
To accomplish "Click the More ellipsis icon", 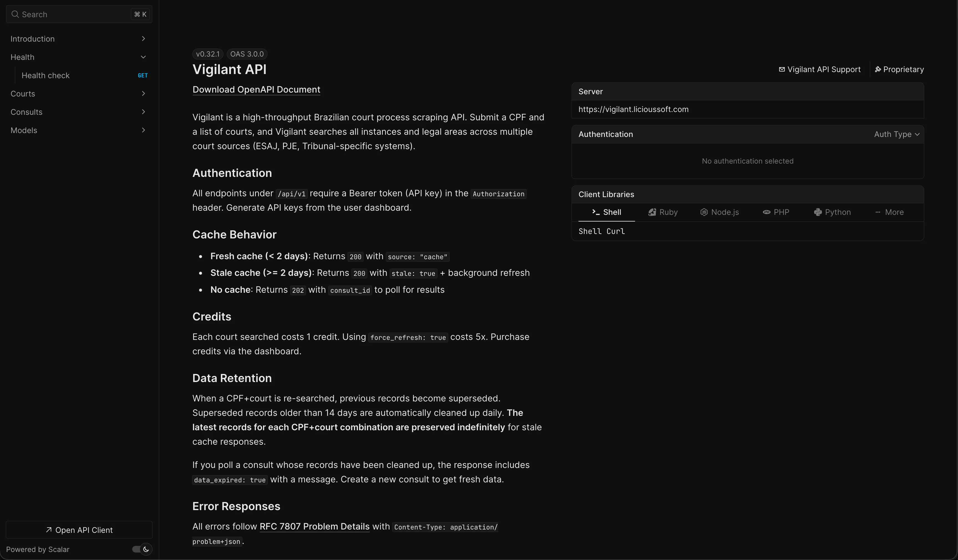I will tap(878, 212).
